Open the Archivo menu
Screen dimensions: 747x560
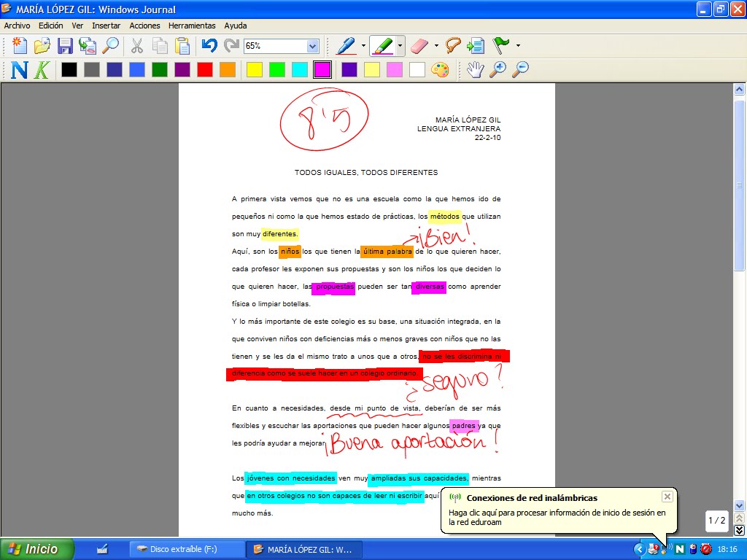(18, 26)
